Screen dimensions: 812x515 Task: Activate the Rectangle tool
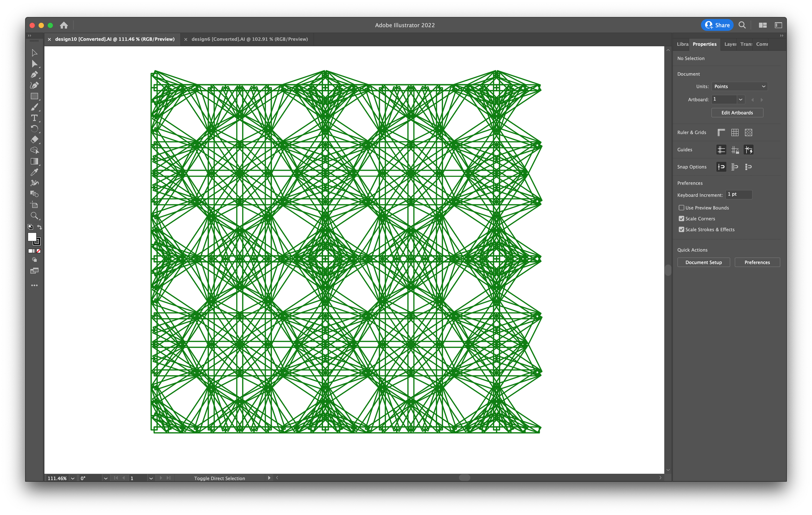35,96
